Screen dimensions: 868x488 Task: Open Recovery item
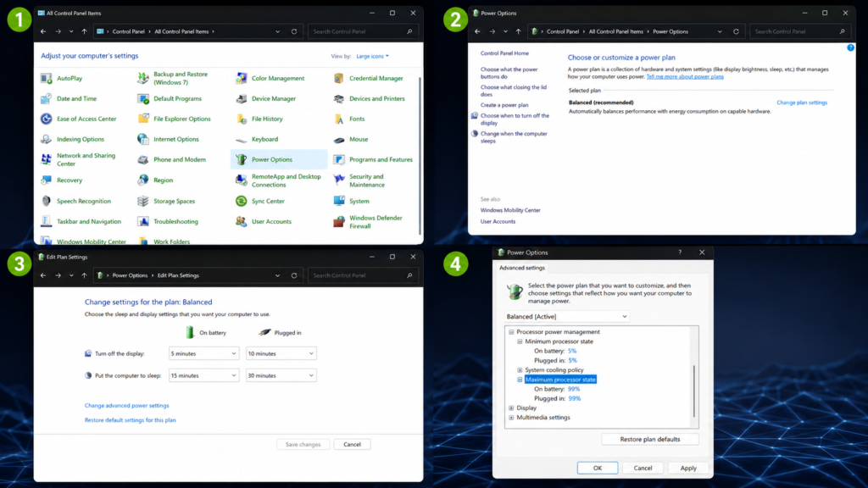click(x=61, y=180)
